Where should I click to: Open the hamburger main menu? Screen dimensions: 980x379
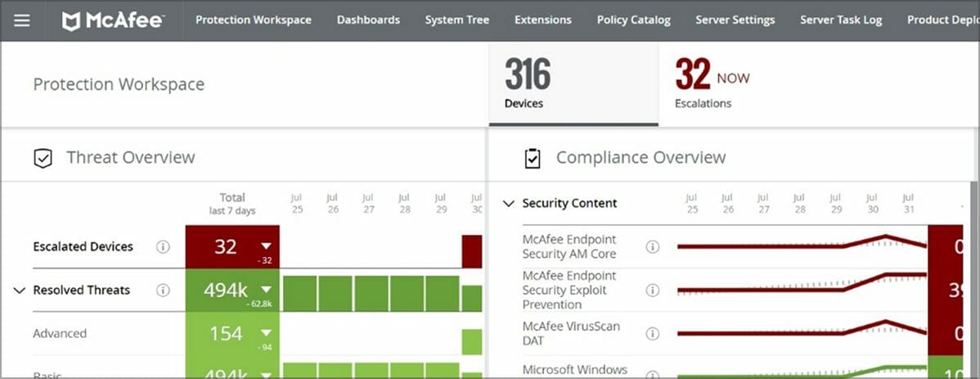(x=22, y=20)
